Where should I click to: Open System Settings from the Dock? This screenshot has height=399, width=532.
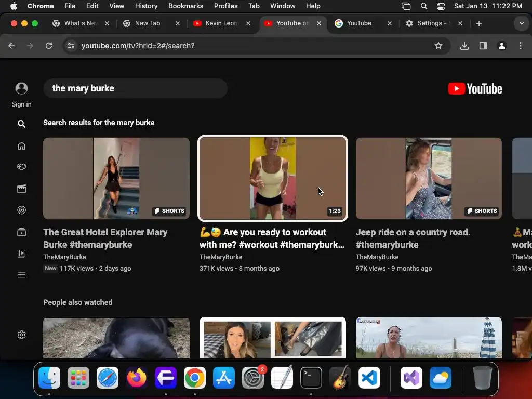(x=253, y=378)
